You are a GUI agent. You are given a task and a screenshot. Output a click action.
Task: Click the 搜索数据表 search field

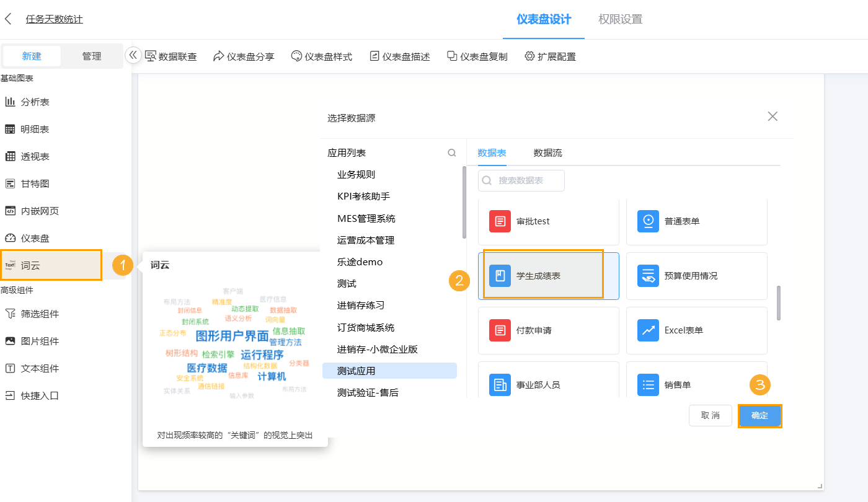[x=521, y=180]
